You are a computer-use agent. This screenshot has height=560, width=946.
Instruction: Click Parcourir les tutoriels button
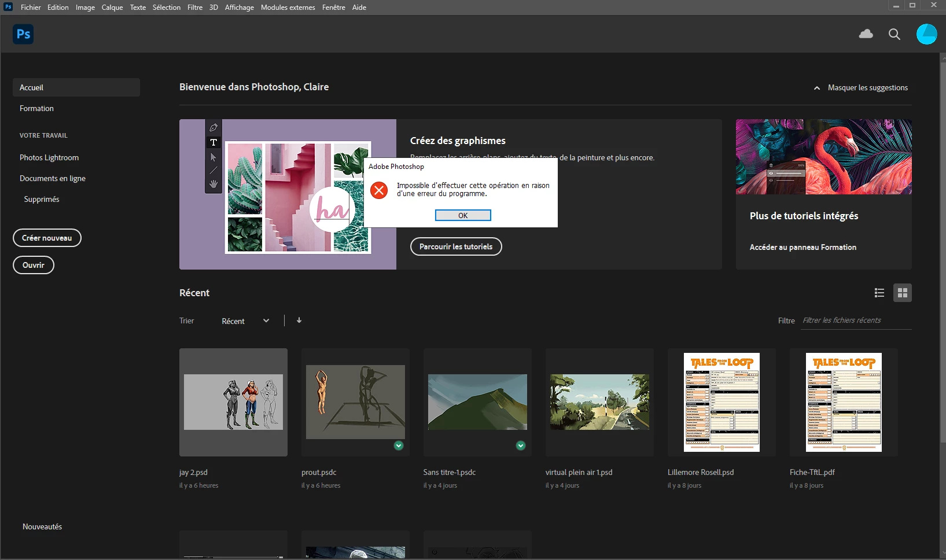[456, 246]
